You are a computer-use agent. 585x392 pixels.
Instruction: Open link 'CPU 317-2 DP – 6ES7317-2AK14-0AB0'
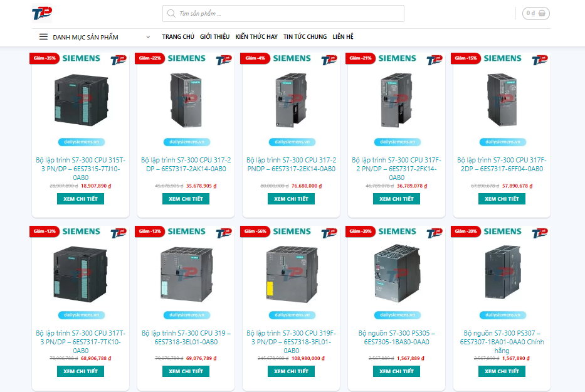point(186,164)
